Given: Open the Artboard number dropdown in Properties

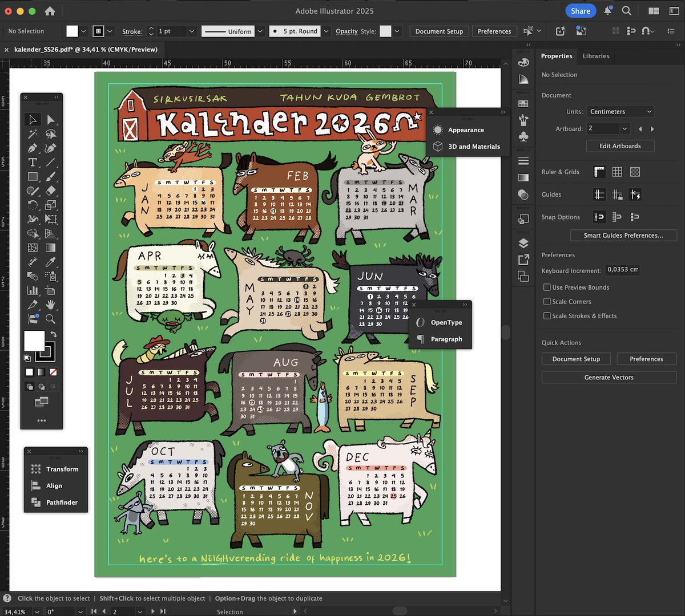Looking at the screenshot, I should (x=624, y=129).
